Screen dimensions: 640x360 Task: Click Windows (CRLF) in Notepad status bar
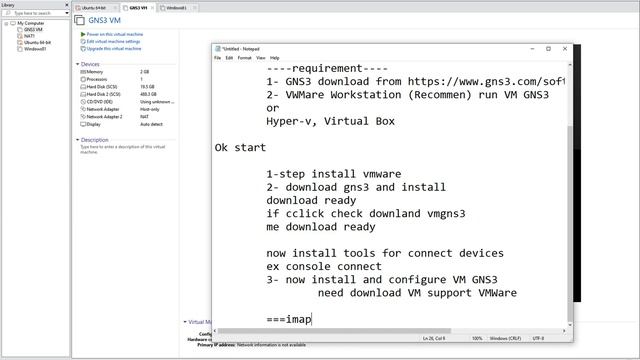[x=505, y=338]
